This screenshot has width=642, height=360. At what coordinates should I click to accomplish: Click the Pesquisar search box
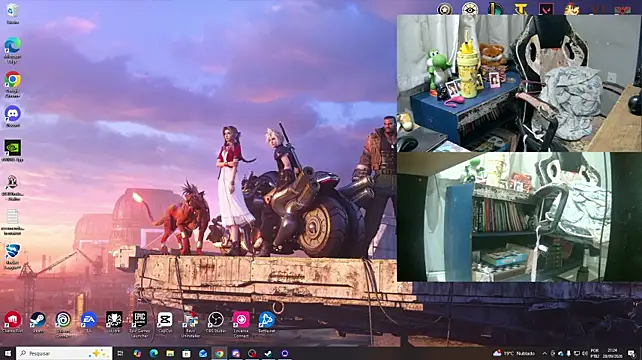click(x=64, y=353)
